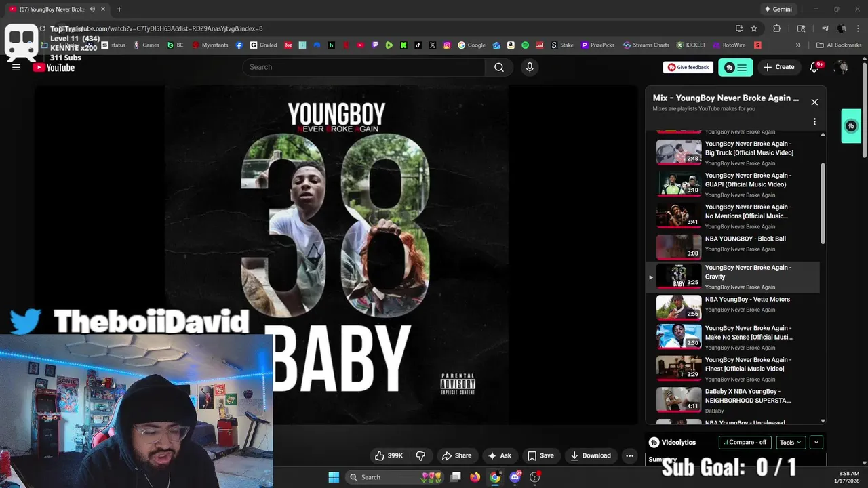Open the OBS Studio taskbar icon
Viewport: 868px width, 488px height.
534,477
